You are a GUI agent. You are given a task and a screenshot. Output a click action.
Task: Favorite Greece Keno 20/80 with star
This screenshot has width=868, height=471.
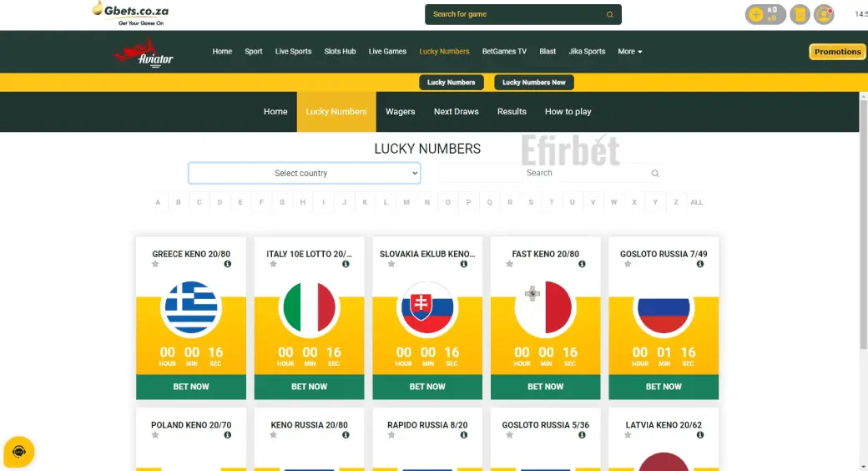(155, 264)
